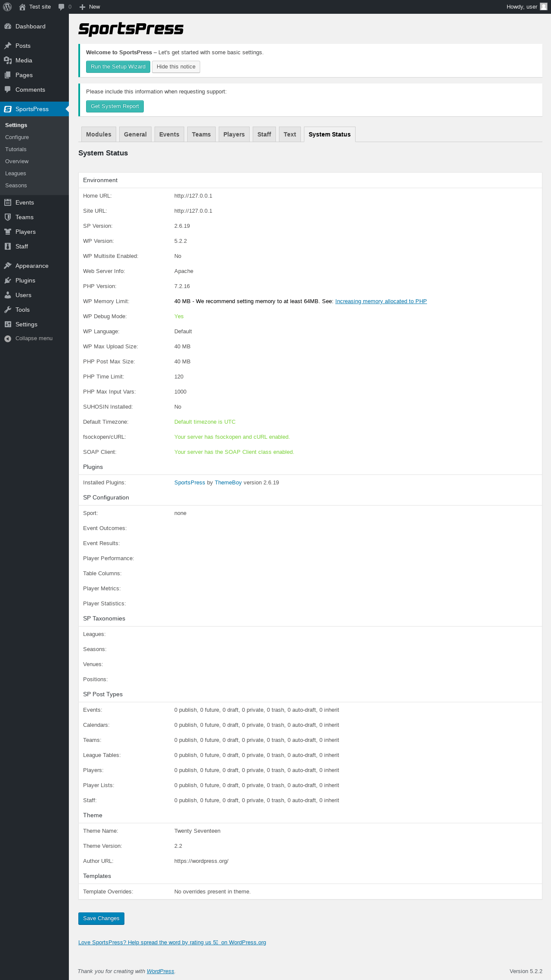Click the WordPress logo icon
This screenshot has width=551, height=980.
[x=7, y=7]
